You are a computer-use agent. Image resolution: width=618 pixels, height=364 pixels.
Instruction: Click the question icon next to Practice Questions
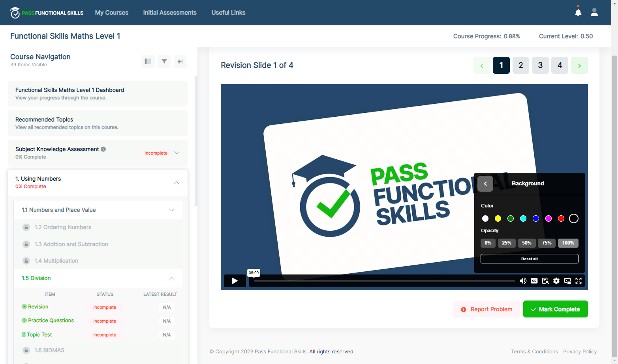pos(24,320)
